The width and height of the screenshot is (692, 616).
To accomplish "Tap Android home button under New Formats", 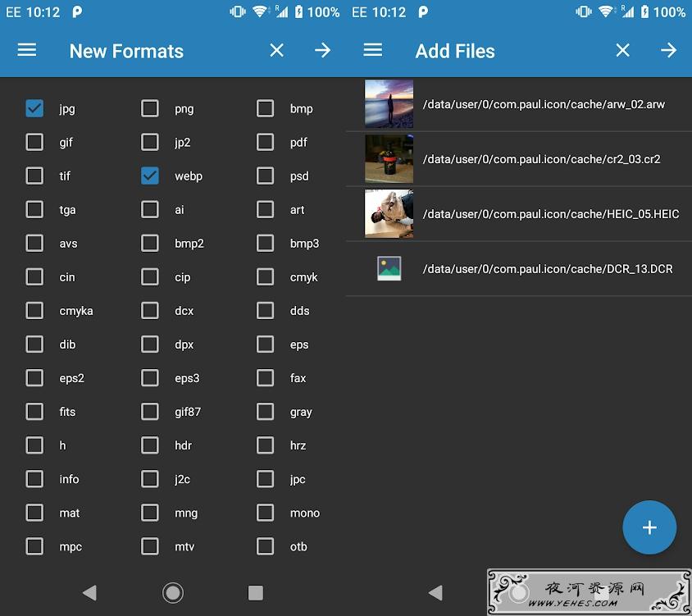I will [172, 592].
